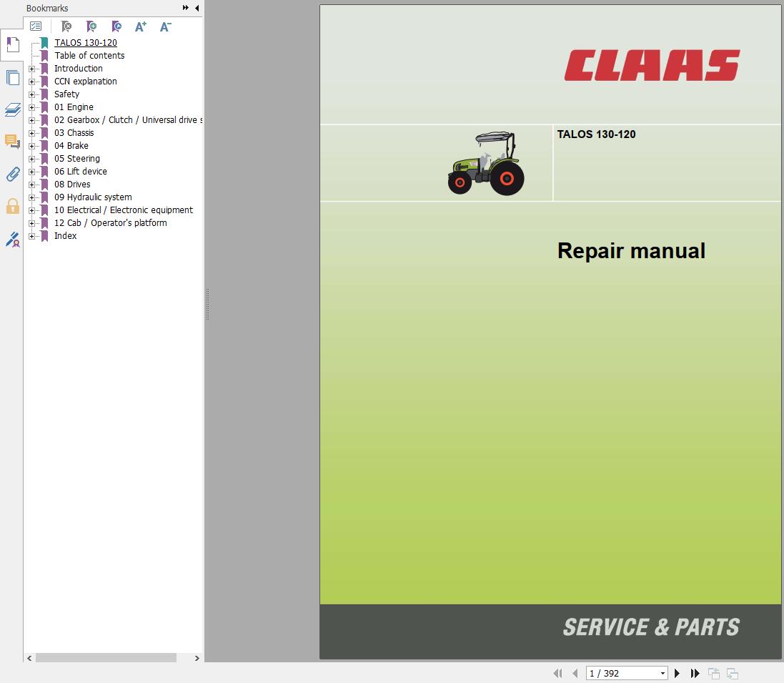Select the CCN explanation bookmark text

click(86, 82)
